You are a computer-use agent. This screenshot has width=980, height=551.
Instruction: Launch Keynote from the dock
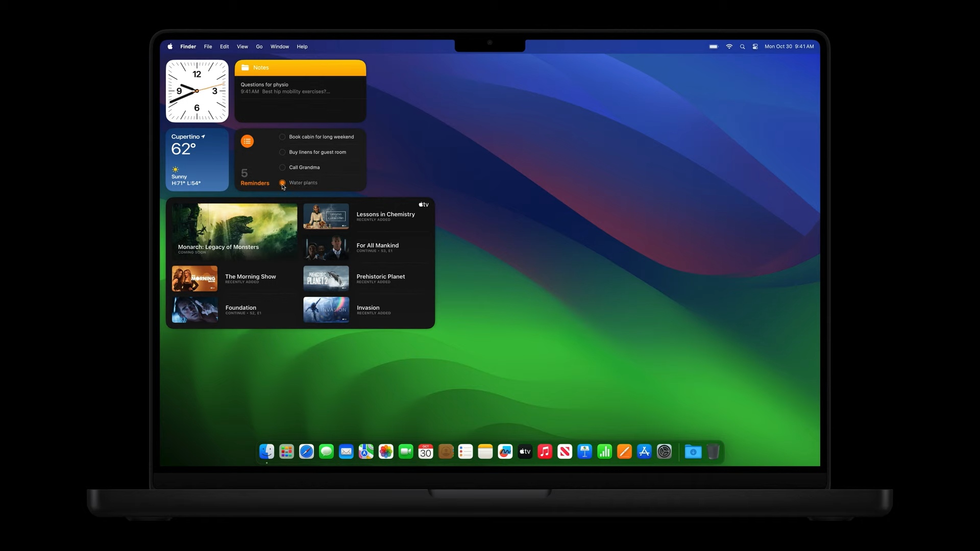coord(585,452)
